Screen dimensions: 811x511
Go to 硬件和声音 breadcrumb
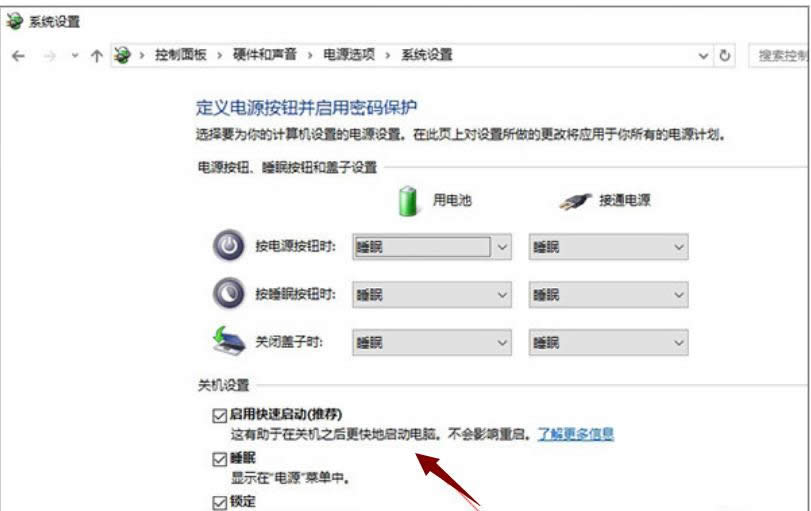(x=264, y=54)
